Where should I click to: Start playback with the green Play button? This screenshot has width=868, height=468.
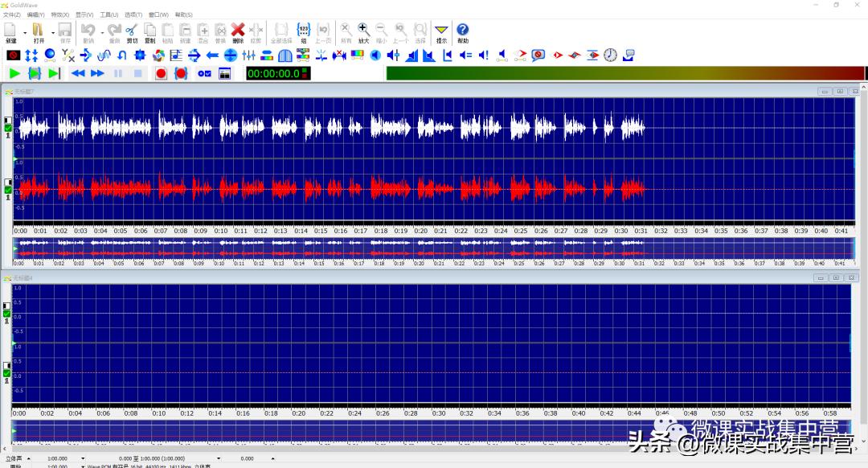tap(14, 73)
